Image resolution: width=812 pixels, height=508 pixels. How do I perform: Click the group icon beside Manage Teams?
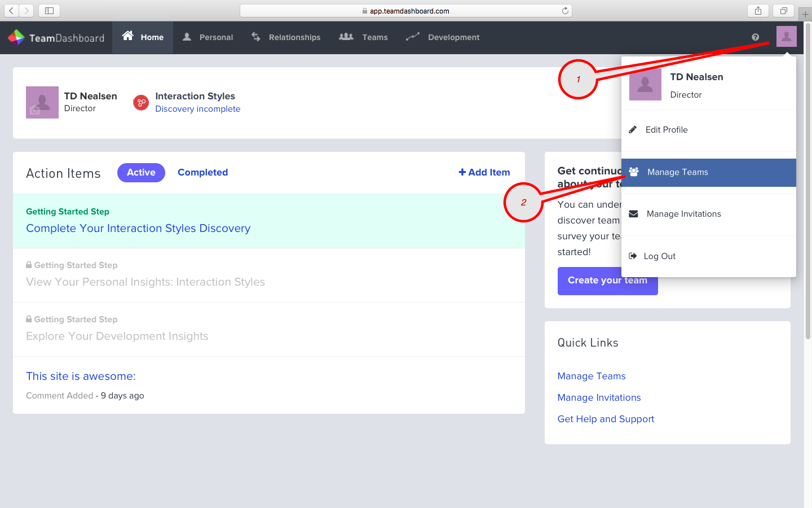point(634,172)
